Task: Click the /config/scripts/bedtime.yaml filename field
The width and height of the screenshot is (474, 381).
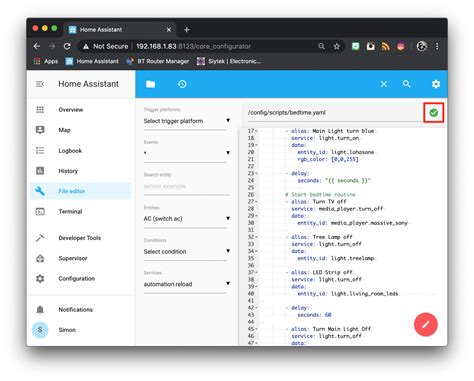Action: coord(335,113)
